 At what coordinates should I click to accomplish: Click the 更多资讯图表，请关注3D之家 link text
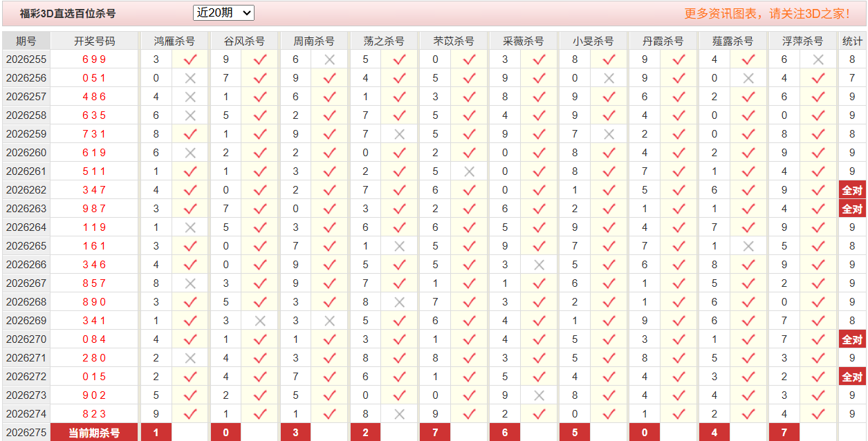click(767, 13)
